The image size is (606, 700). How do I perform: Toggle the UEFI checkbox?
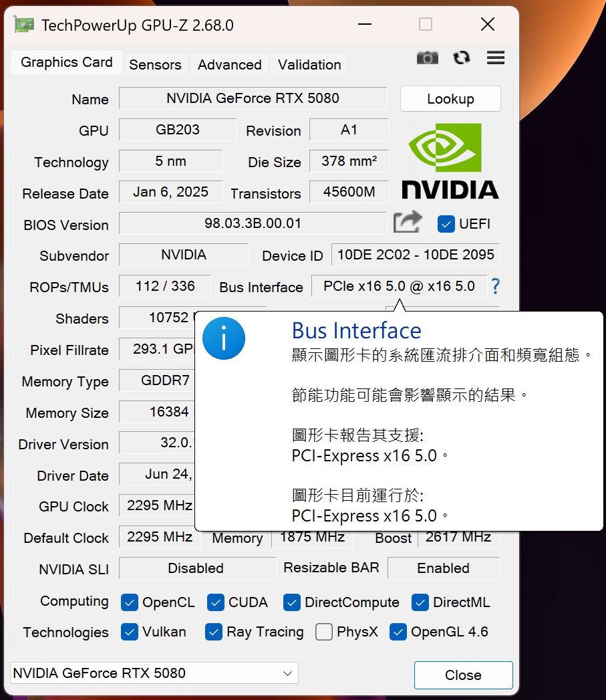click(x=446, y=224)
